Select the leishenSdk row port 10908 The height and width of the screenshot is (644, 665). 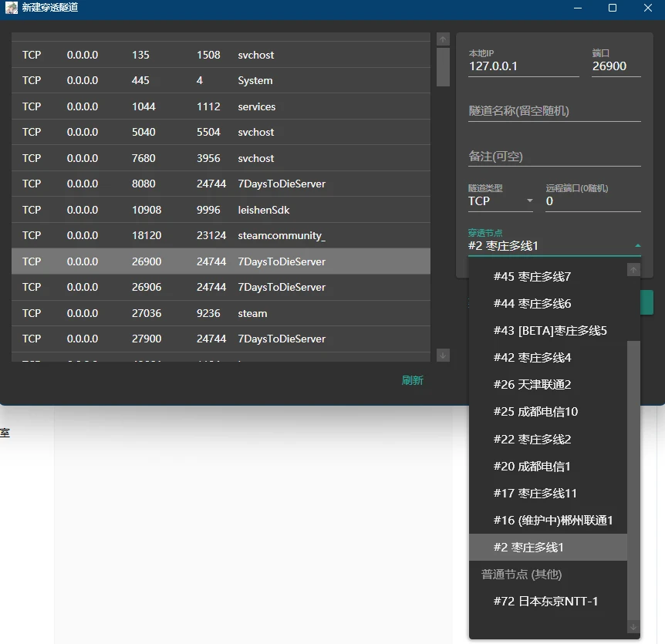[x=221, y=210]
